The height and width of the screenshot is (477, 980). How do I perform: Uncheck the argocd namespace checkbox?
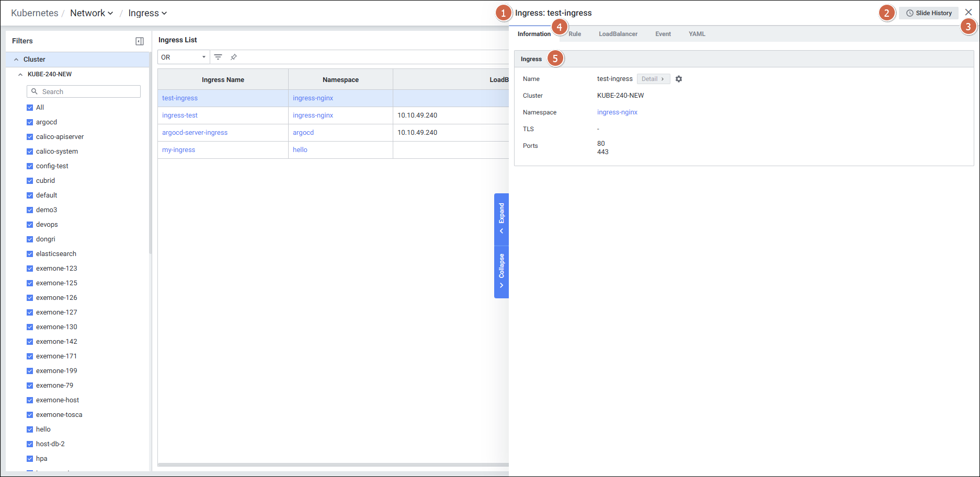pos(30,122)
